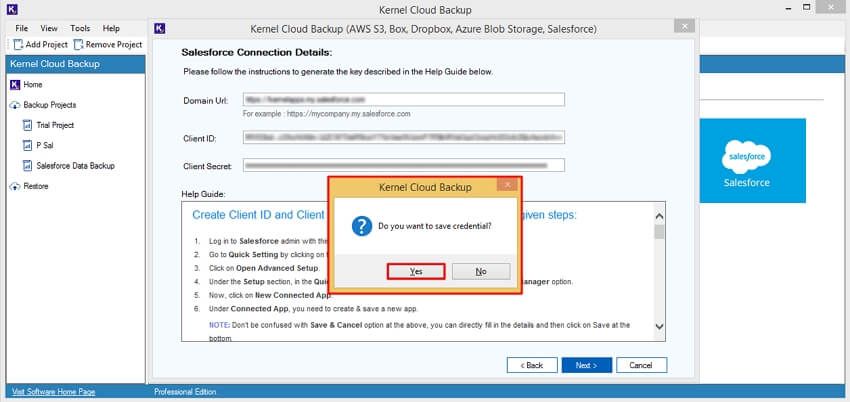Viewport: 850px width, 402px height.
Task: Click the Kernel icon in wizard title bar
Action: (159, 28)
